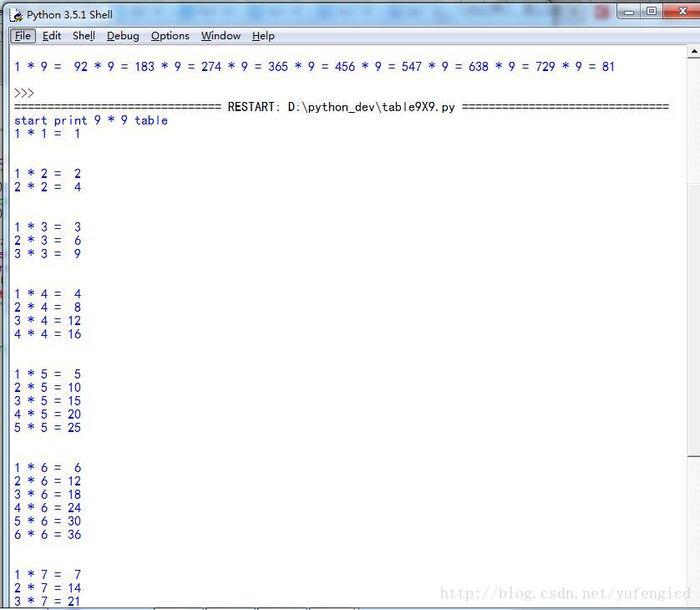Click the maximize window button

tap(652, 13)
